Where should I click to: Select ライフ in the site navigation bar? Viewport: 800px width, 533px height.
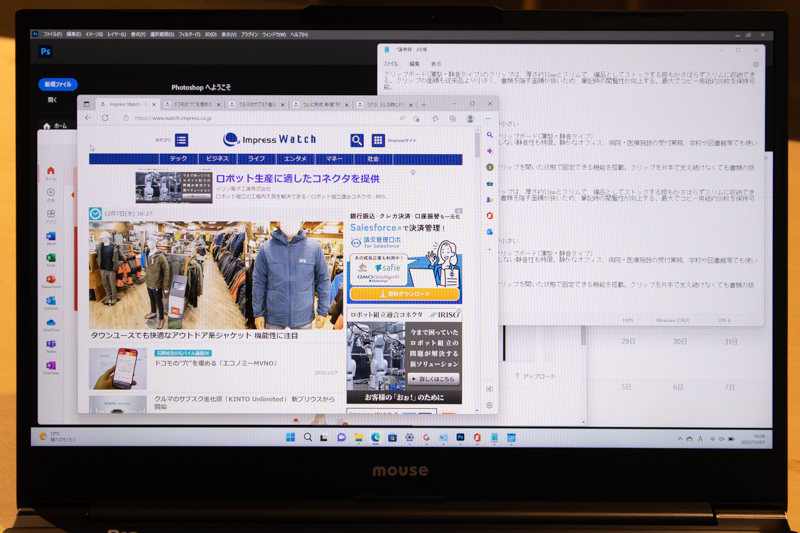[x=256, y=159]
